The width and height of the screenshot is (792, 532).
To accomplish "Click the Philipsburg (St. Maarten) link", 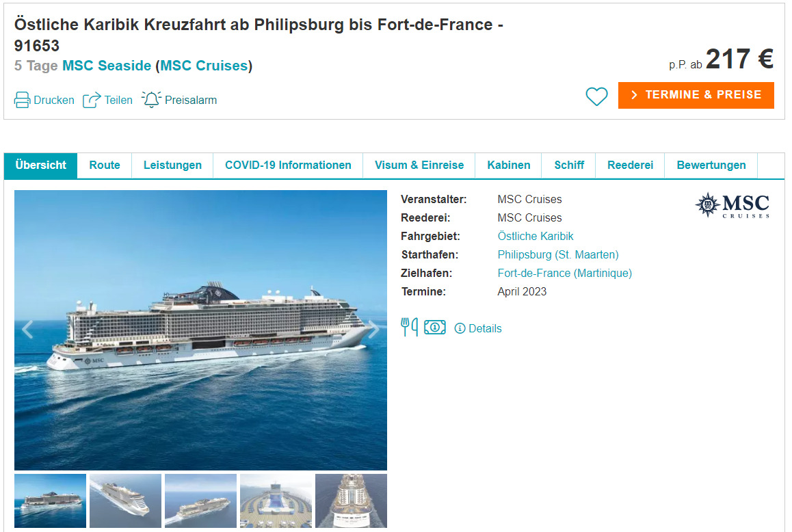I will coord(558,254).
